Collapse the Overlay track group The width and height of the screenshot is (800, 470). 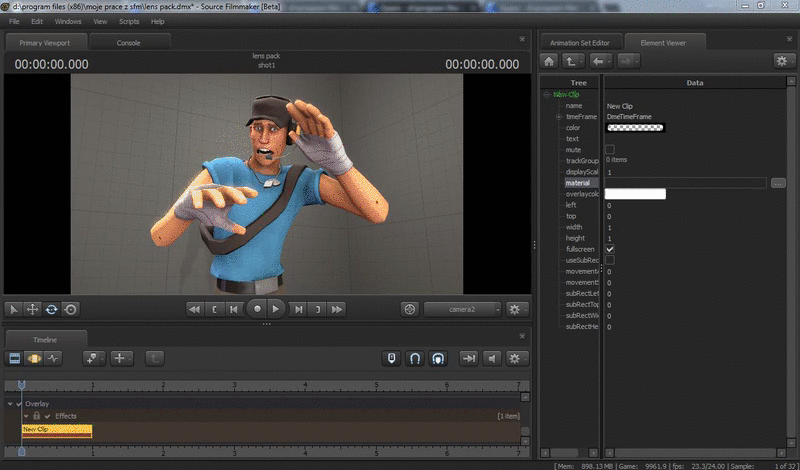pyautogui.click(x=10, y=404)
